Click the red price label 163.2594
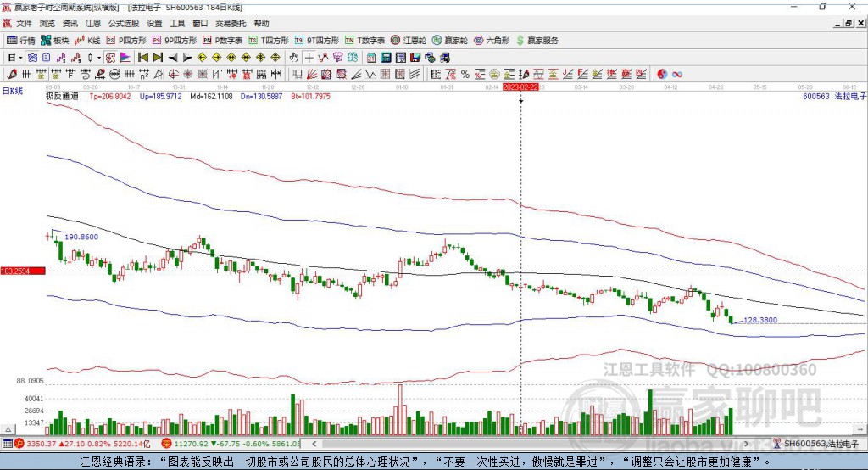Image resolution: width=868 pixels, height=470 pixels. [x=23, y=271]
